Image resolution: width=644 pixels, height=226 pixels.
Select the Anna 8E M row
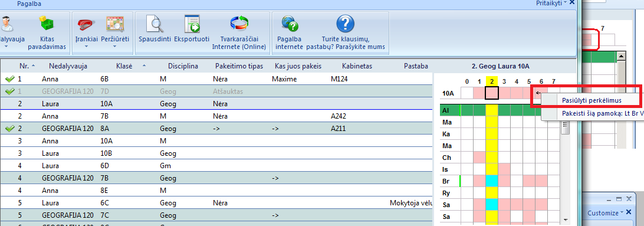pyautogui.click(x=217, y=191)
